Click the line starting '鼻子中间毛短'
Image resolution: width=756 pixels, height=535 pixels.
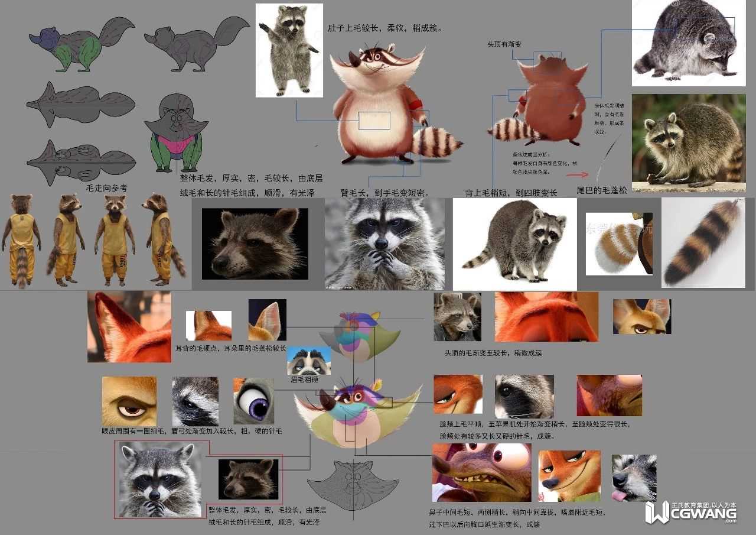click(517, 513)
